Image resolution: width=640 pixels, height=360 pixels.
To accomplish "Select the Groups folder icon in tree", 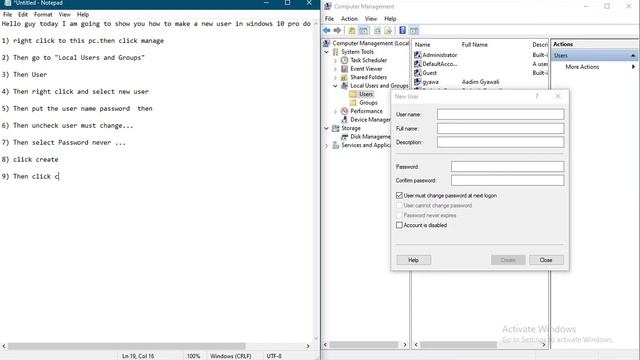I will 353,103.
